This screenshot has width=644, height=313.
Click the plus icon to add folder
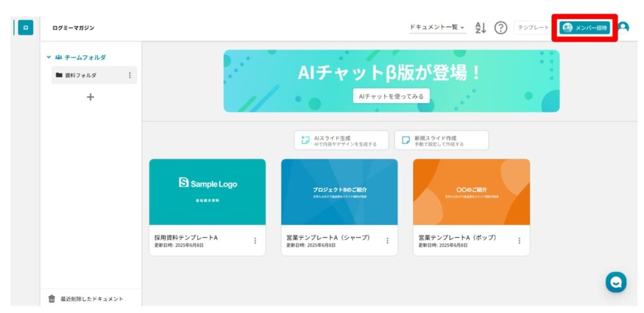90,97
